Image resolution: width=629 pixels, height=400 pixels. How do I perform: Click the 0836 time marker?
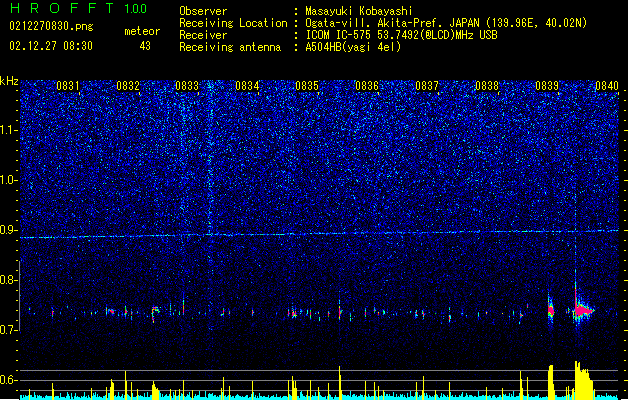(367, 86)
